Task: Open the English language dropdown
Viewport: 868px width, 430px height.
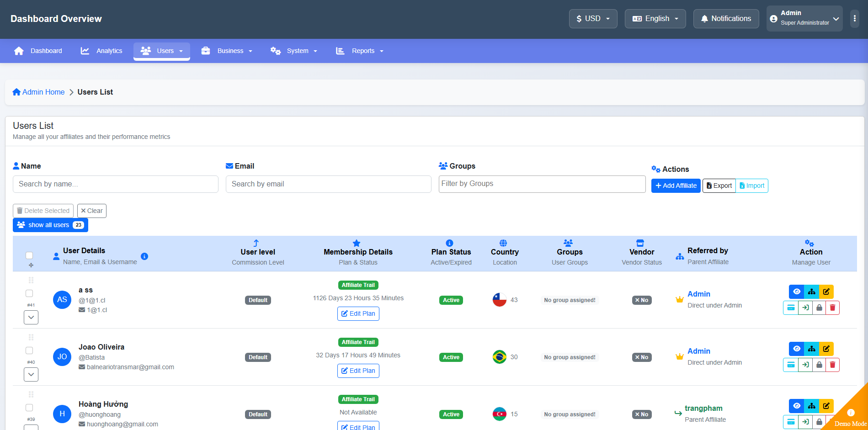Action: pyautogui.click(x=655, y=19)
